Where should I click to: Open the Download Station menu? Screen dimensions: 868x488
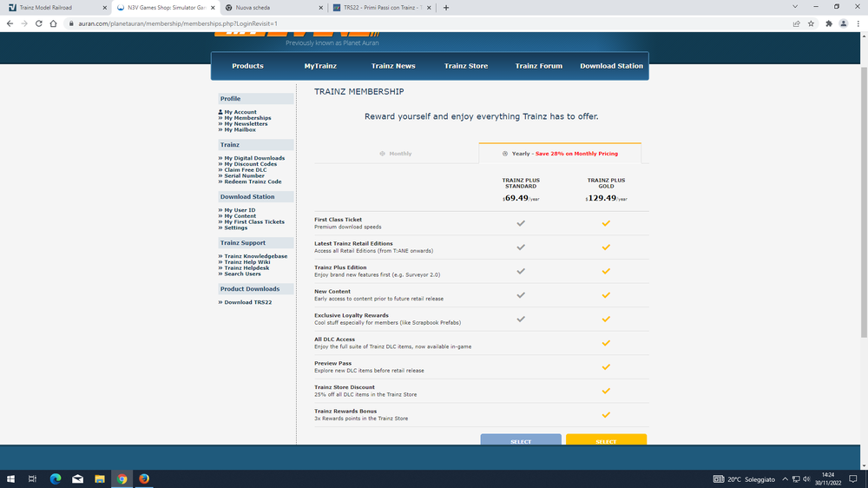(x=612, y=66)
